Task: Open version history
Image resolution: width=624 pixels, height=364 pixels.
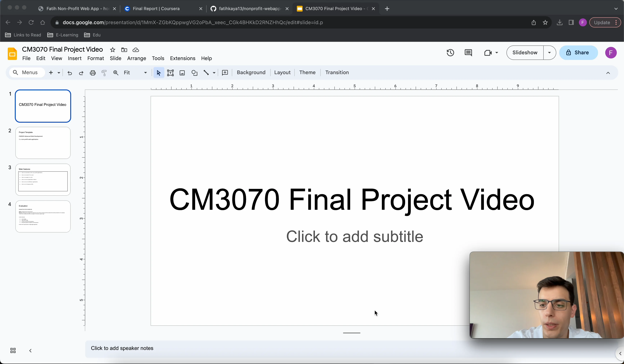Action: point(450,53)
